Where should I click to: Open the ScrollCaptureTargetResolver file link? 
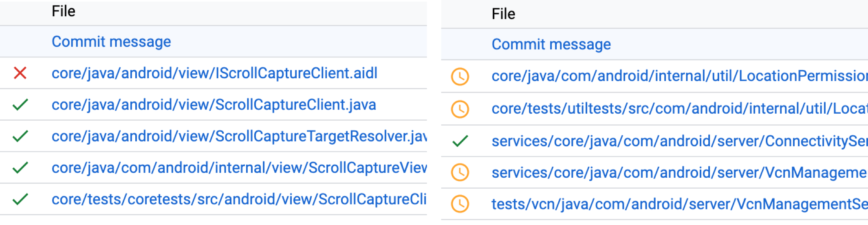[239, 136]
